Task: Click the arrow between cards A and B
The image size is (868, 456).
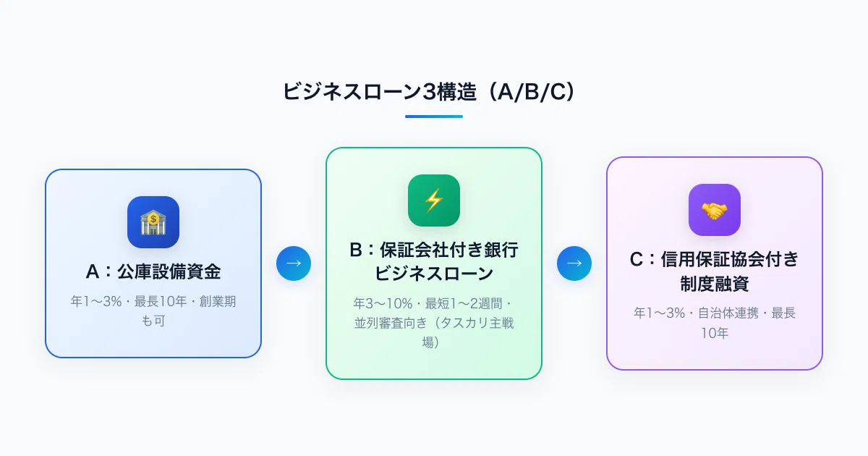Action: pyautogui.click(x=294, y=263)
